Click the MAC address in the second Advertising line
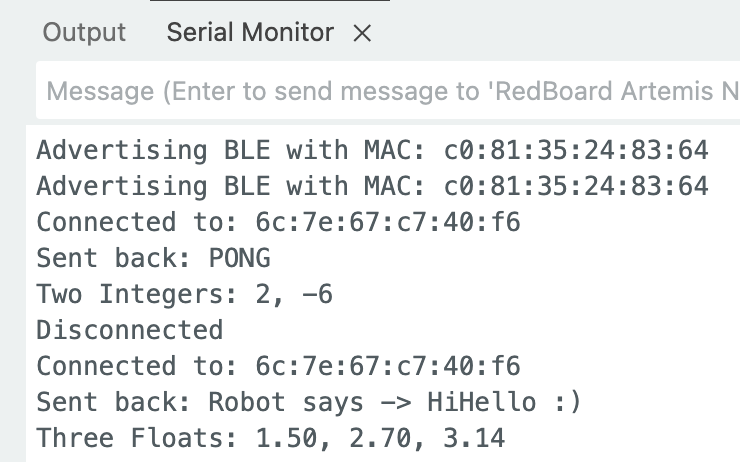Image resolution: width=740 pixels, height=462 pixels. [576, 186]
